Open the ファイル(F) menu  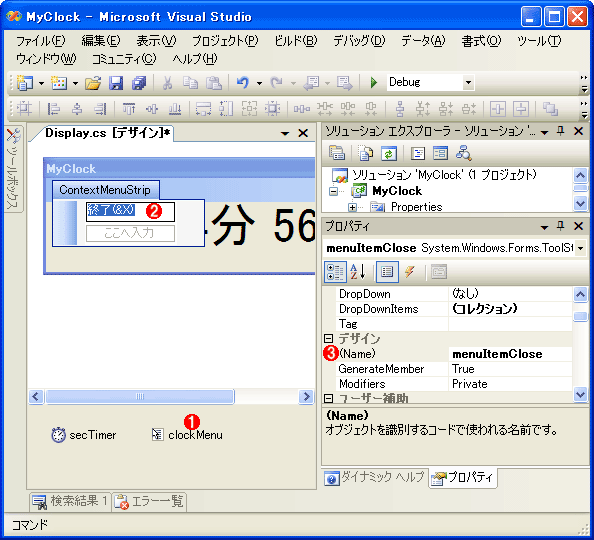(x=41, y=41)
